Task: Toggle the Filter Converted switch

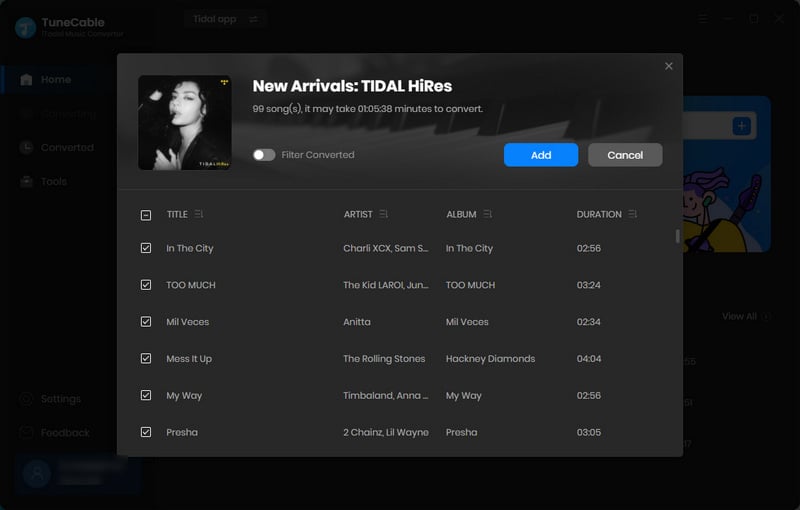Action: click(x=264, y=155)
